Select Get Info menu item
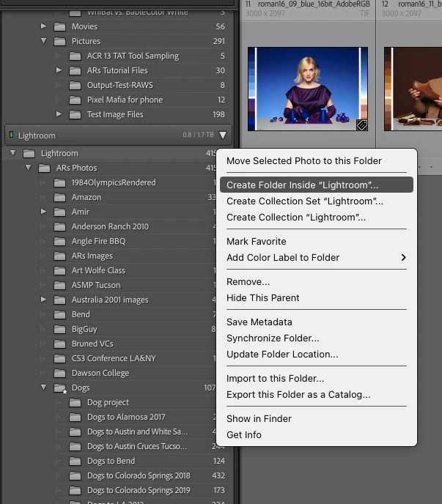 click(x=317, y=434)
